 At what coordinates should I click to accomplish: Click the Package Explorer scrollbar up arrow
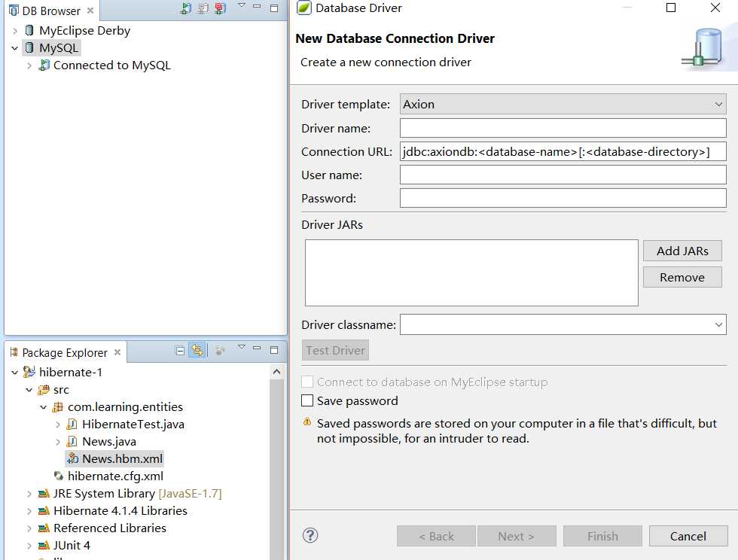[277, 373]
